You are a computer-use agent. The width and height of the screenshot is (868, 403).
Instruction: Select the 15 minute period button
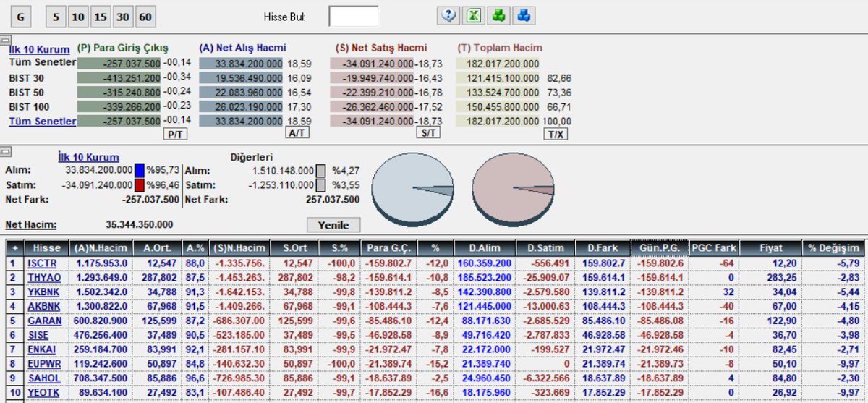click(x=101, y=16)
